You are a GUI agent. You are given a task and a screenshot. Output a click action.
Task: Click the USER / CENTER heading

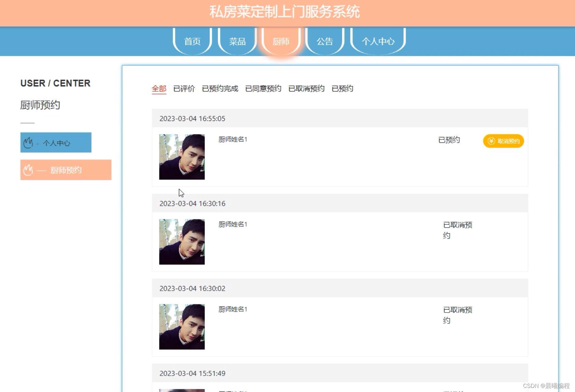coord(55,83)
